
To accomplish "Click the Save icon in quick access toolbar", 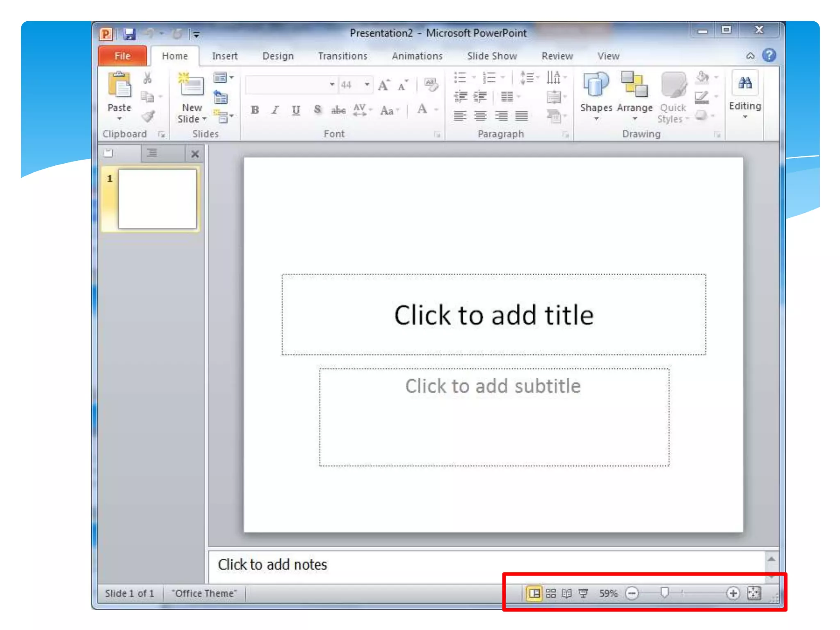I will pyautogui.click(x=130, y=34).
